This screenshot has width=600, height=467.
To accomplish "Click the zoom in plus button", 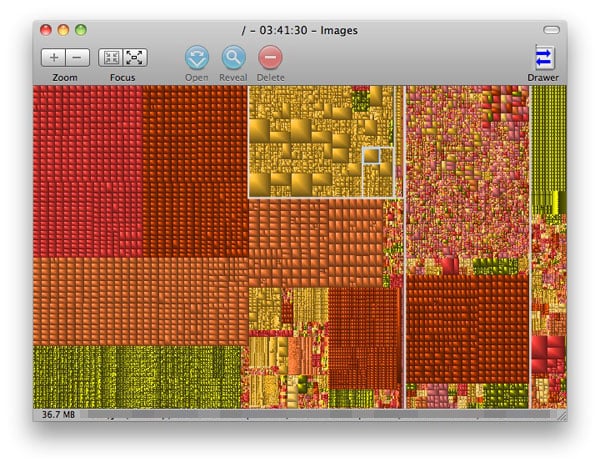I will (54, 58).
